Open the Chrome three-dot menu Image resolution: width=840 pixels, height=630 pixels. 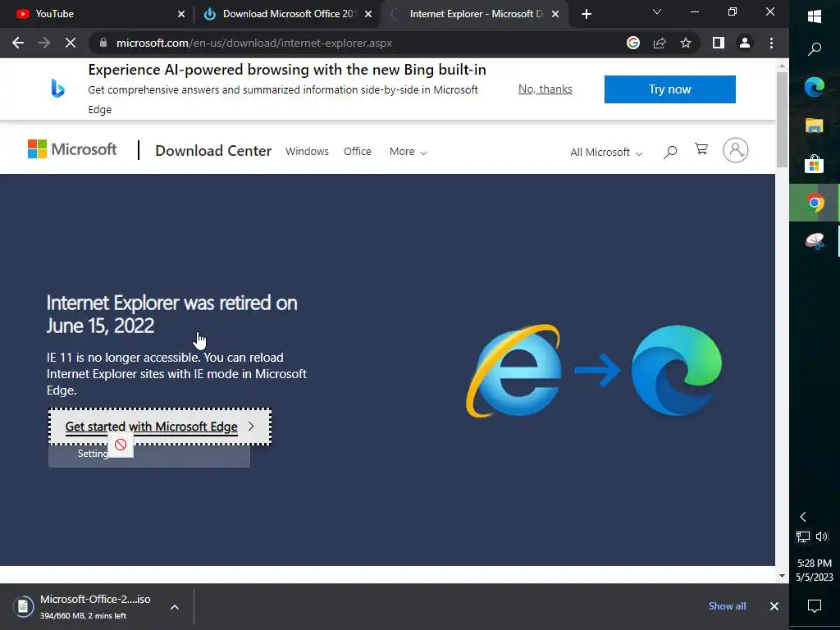(x=771, y=43)
